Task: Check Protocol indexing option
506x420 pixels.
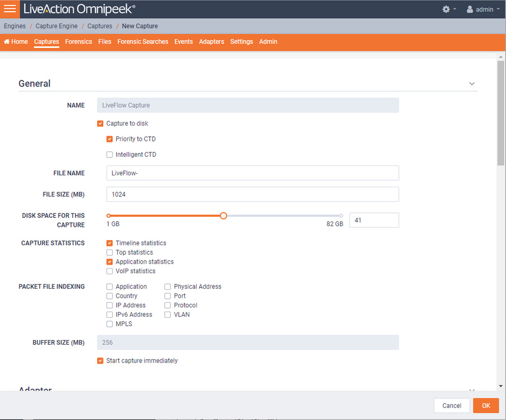Action: pos(168,306)
